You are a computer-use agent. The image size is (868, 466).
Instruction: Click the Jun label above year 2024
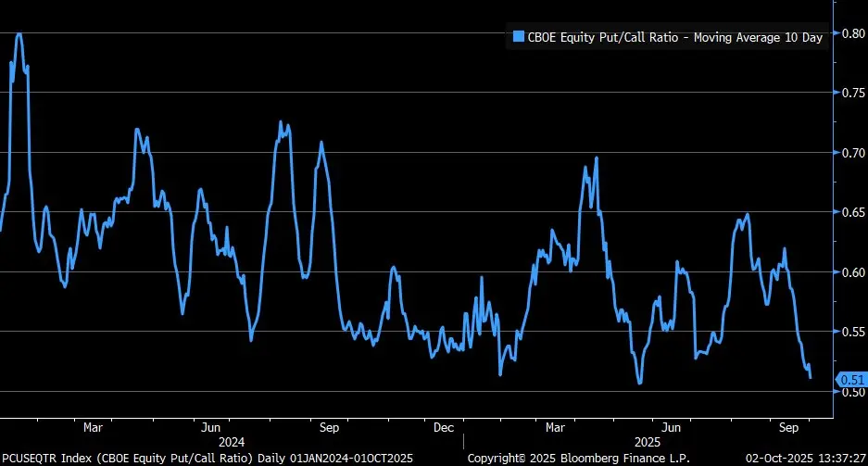click(x=211, y=427)
